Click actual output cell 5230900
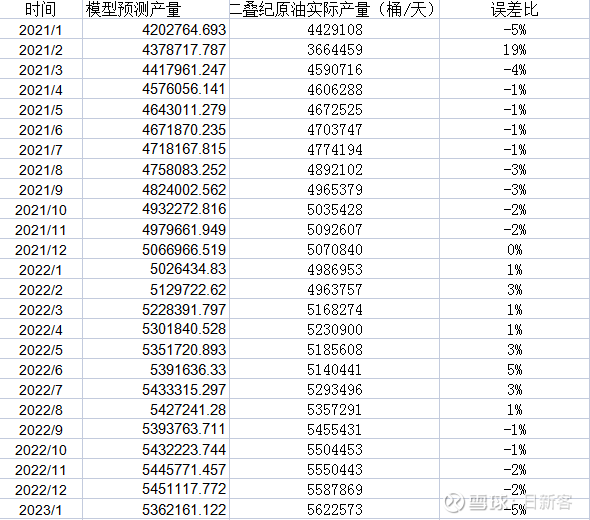 tap(334, 330)
